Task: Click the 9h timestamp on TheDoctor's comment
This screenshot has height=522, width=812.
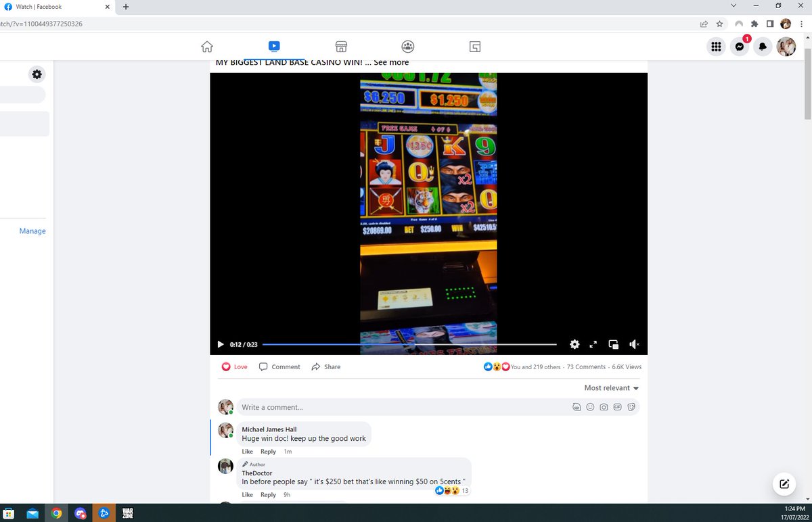Action: (287, 495)
